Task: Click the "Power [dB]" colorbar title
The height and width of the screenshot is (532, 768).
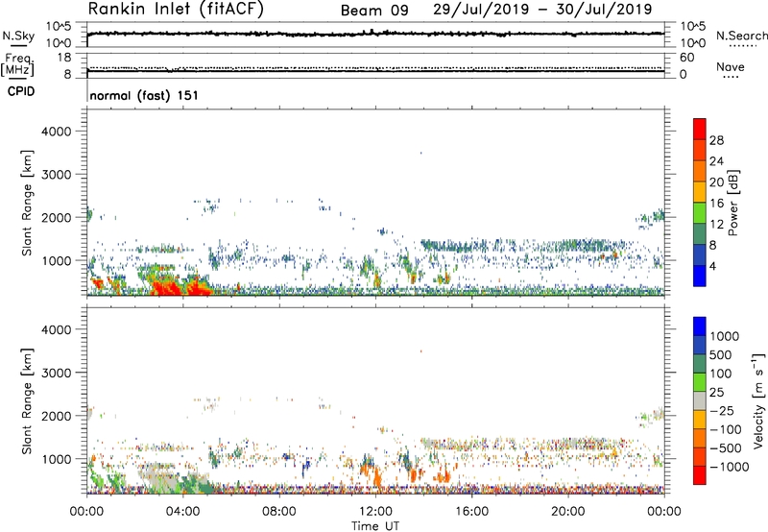Action: pyautogui.click(x=732, y=203)
